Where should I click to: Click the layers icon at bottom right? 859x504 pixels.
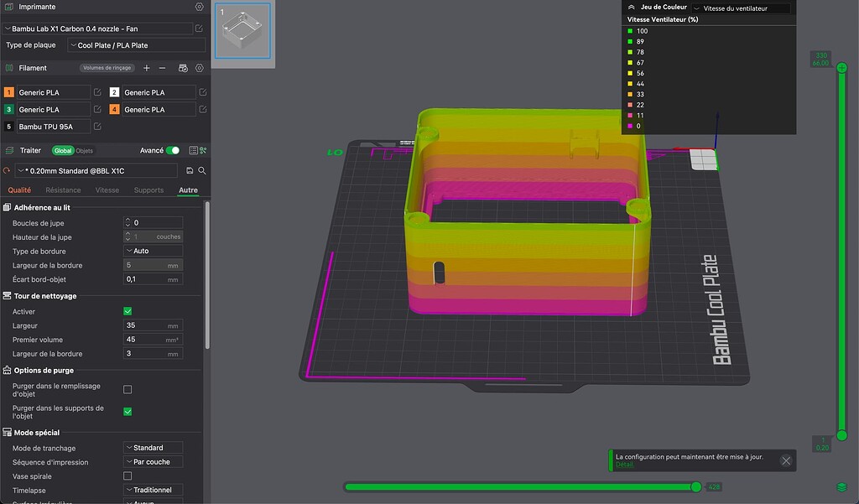pyautogui.click(x=842, y=487)
